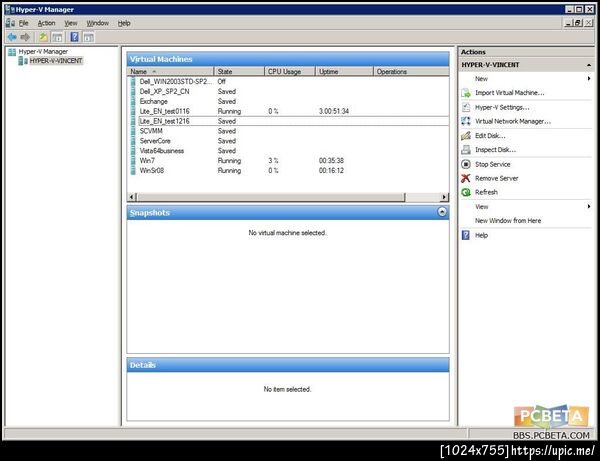The image size is (600, 461).
Task: Click the virtual machine list horizontal scrollbar
Action: click(x=271, y=197)
